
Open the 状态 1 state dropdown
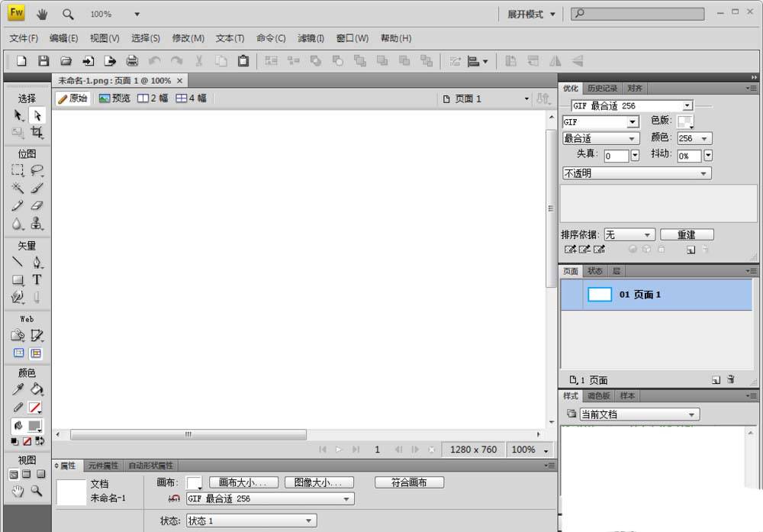(251, 521)
